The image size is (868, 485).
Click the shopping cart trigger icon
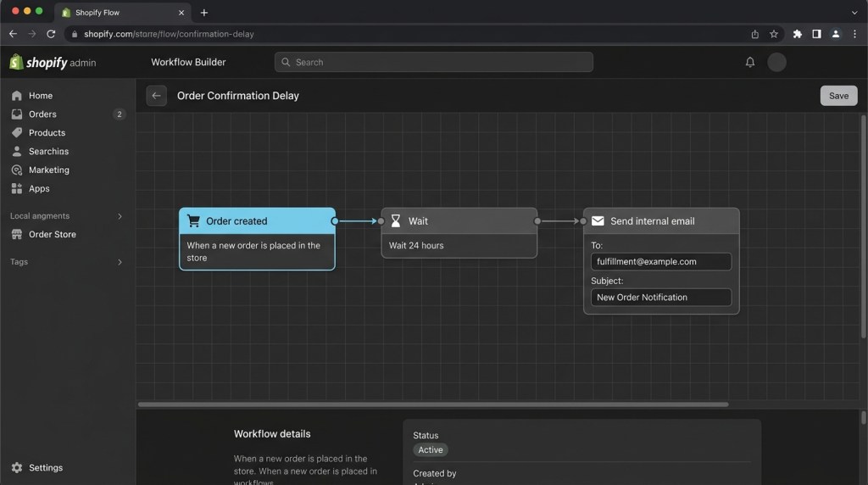193,221
